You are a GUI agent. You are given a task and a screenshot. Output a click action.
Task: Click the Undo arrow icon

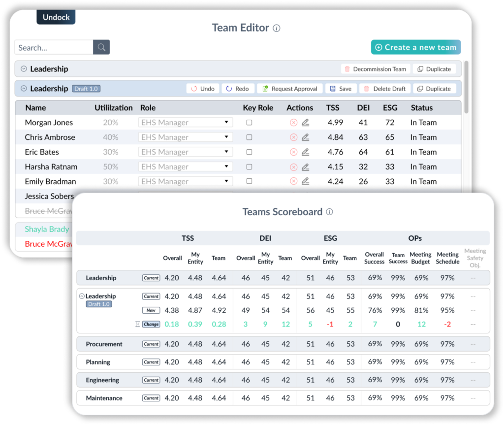tap(195, 88)
